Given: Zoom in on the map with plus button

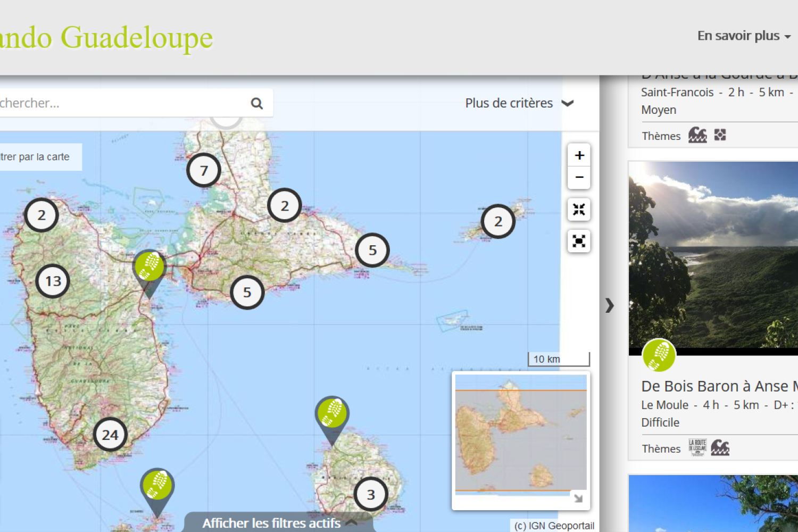Looking at the screenshot, I should point(579,155).
